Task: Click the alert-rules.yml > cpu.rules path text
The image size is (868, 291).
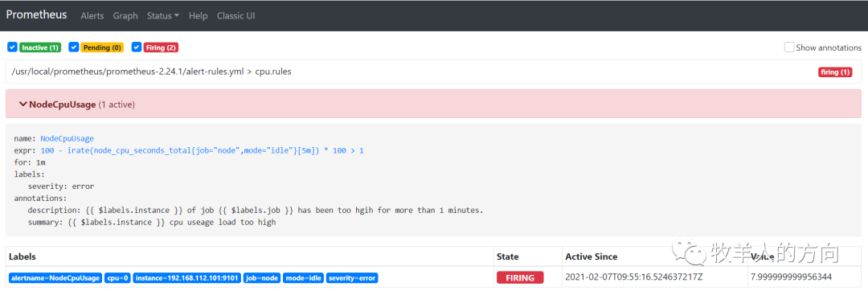Action: [x=153, y=72]
